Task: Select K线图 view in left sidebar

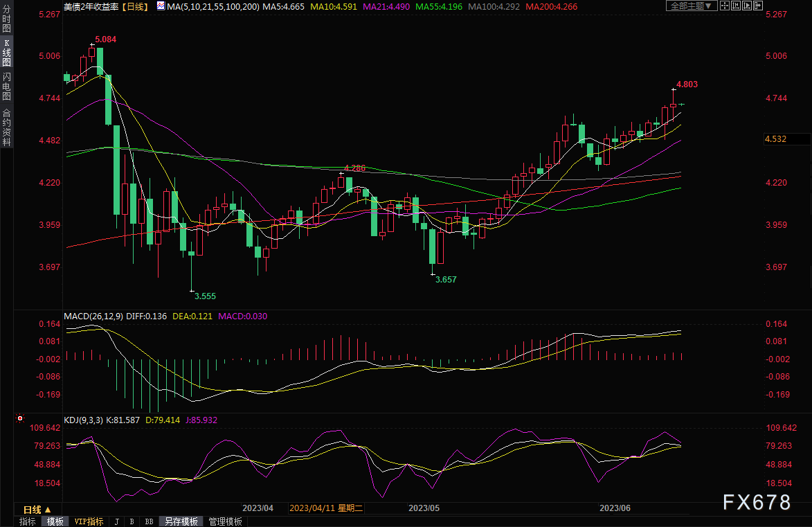Action: click(6, 53)
